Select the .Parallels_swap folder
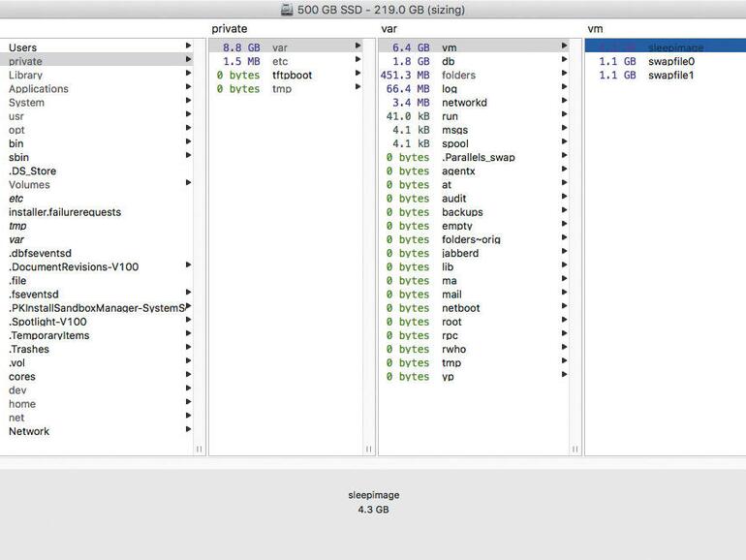 coord(474,158)
